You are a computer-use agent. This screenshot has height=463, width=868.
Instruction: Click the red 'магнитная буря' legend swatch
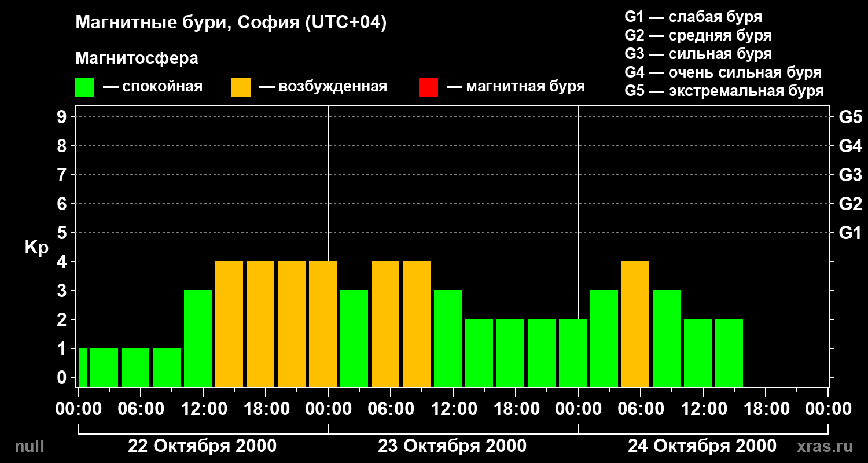coord(428,87)
